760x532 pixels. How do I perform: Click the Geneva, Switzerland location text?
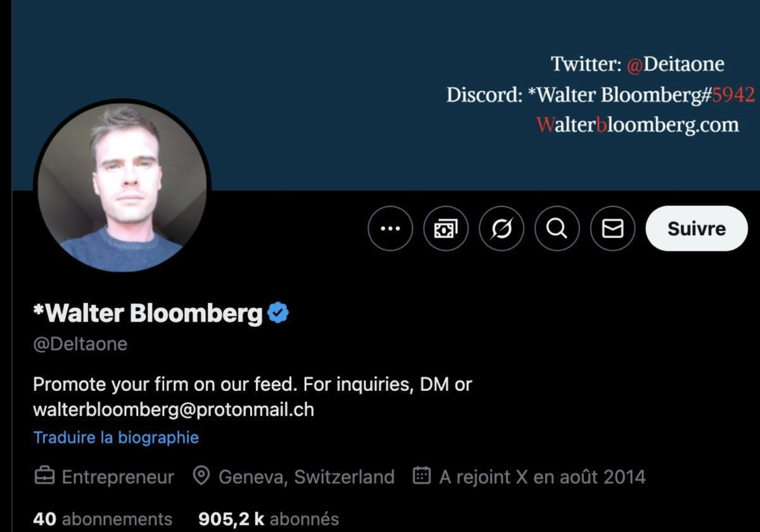(307, 476)
